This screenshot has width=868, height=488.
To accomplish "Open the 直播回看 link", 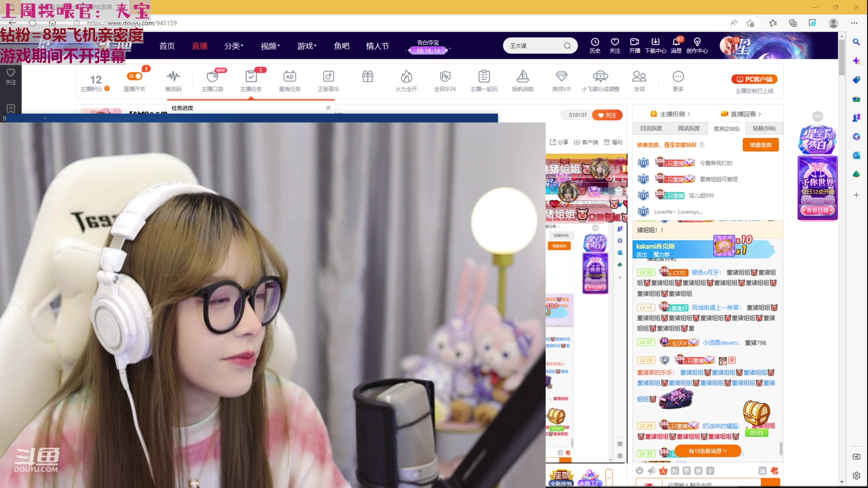I will tap(743, 114).
